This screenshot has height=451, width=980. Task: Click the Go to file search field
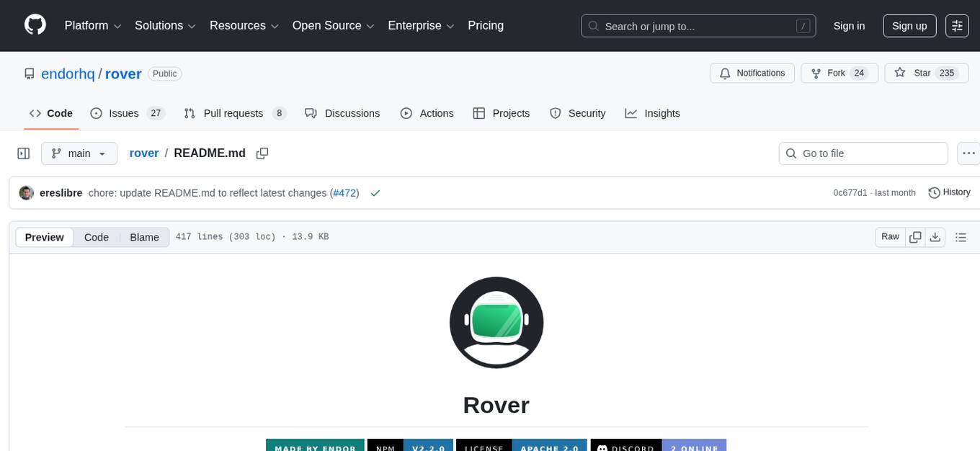click(863, 153)
